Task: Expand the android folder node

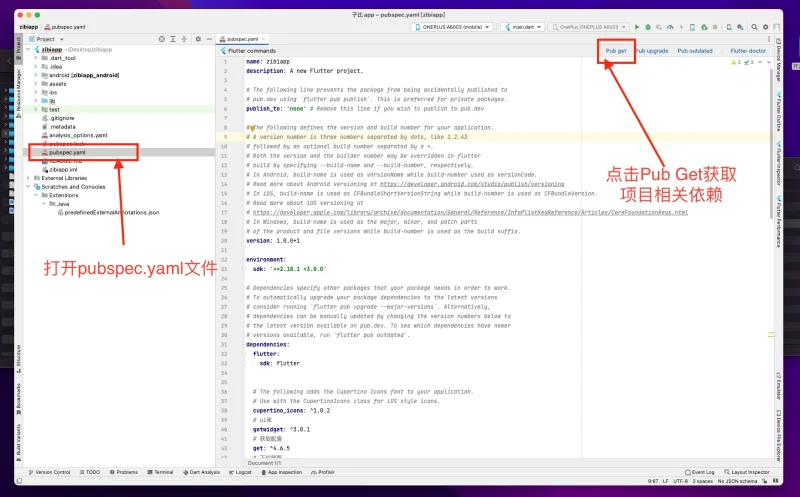Action: click(36, 75)
